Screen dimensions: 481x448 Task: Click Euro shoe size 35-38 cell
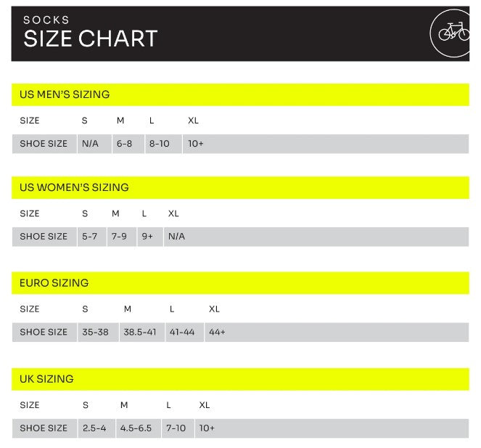click(x=95, y=332)
